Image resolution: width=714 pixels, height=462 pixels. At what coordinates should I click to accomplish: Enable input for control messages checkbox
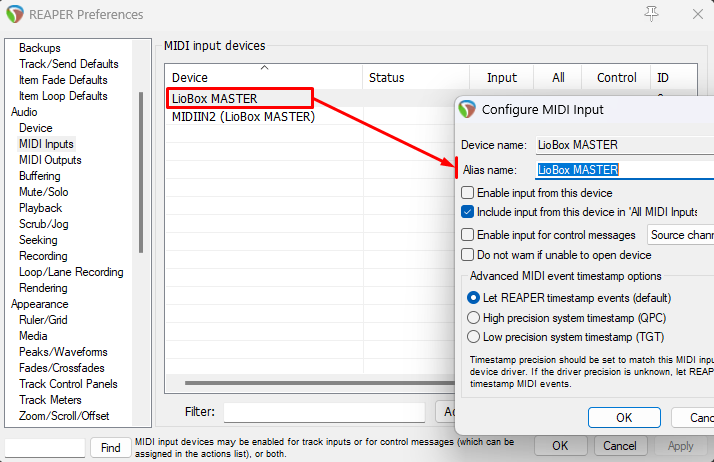click(x=467, y=234)
